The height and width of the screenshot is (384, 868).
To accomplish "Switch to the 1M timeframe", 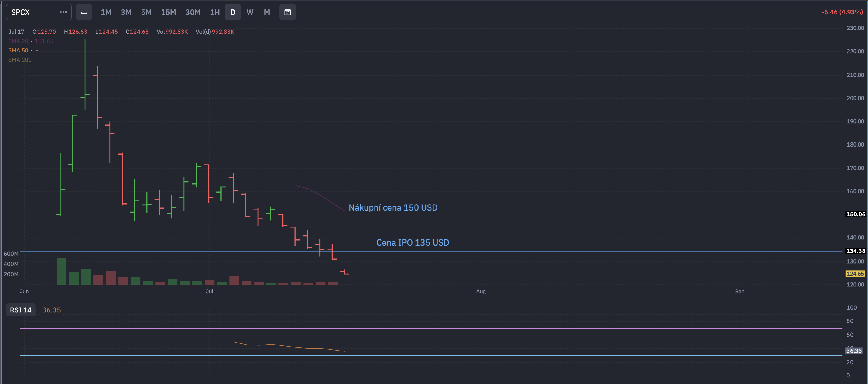I will pos(106,12).
